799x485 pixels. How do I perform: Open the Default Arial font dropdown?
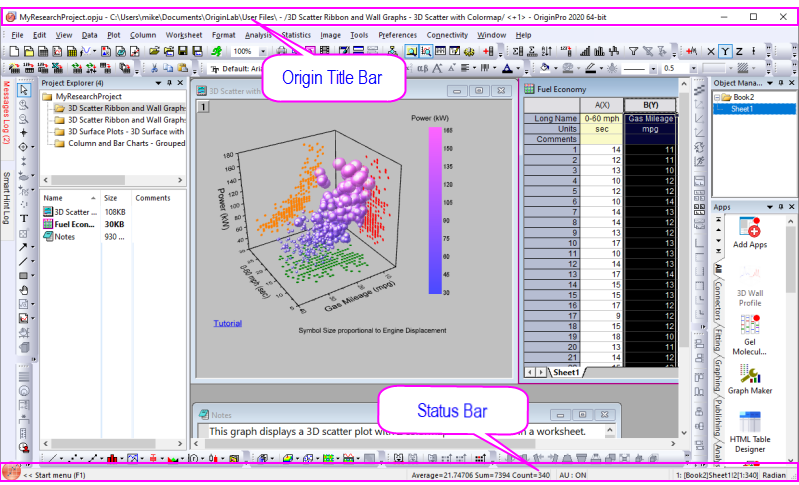[240, 68]
